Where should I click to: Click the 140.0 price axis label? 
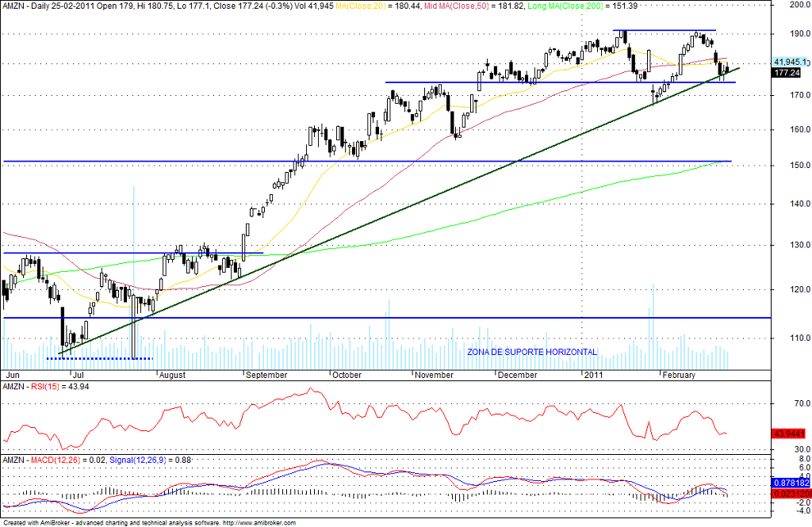[799, 204]
